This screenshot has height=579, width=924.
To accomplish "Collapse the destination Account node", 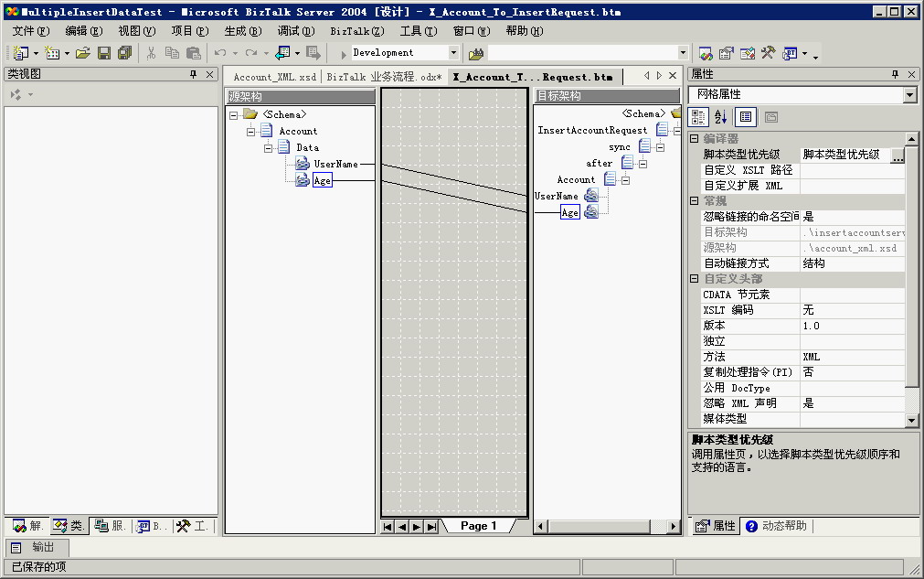I will pos(625,180).
